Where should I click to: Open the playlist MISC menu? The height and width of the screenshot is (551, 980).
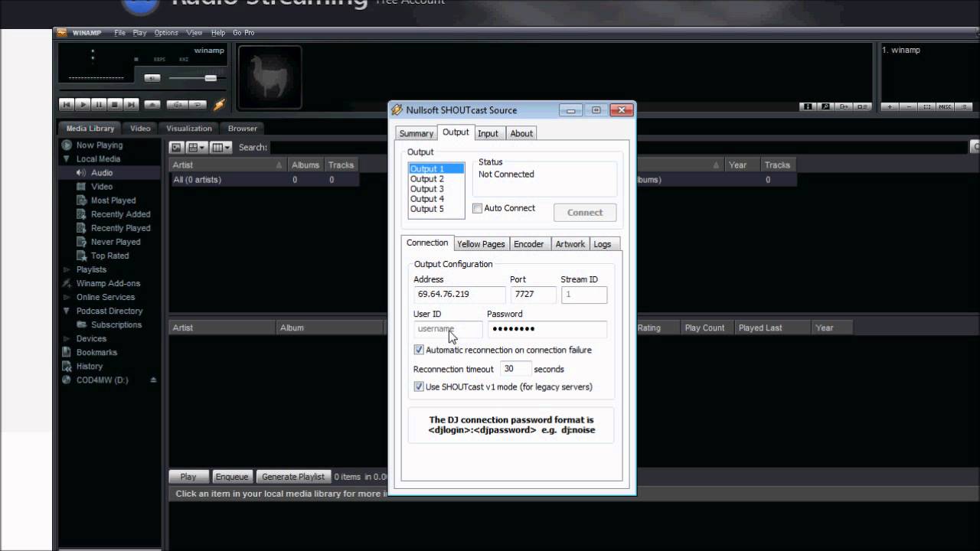click(945, 106)
